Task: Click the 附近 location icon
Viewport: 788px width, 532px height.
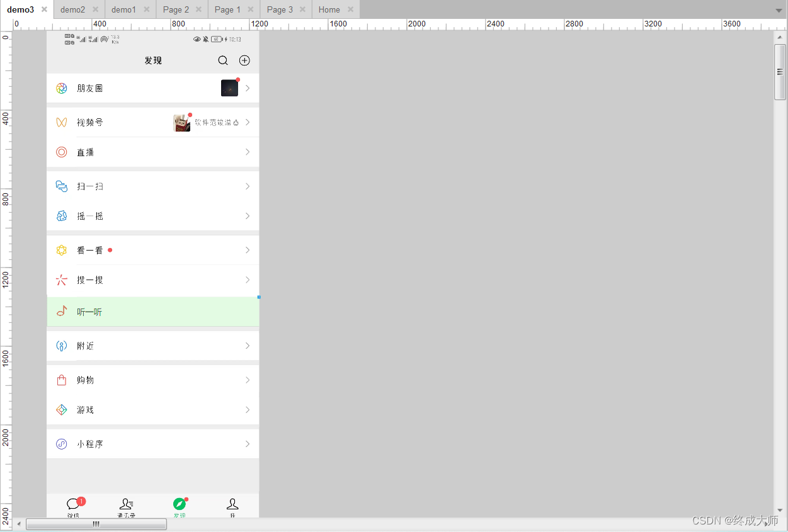Action: tap(61, 346)
